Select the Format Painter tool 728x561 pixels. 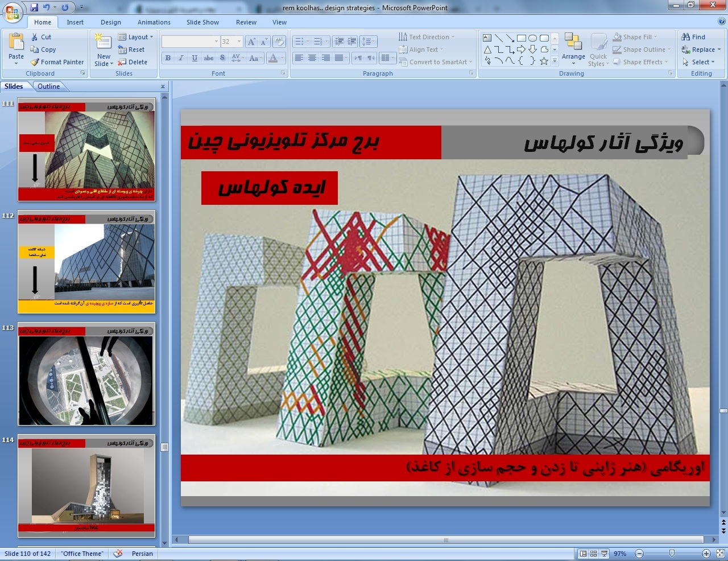coord(57,62)
